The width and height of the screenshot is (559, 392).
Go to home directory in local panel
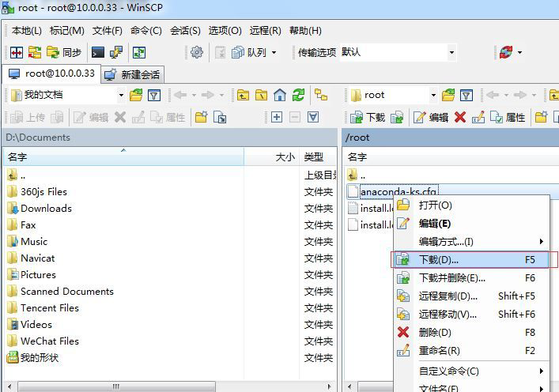(280, 95)
